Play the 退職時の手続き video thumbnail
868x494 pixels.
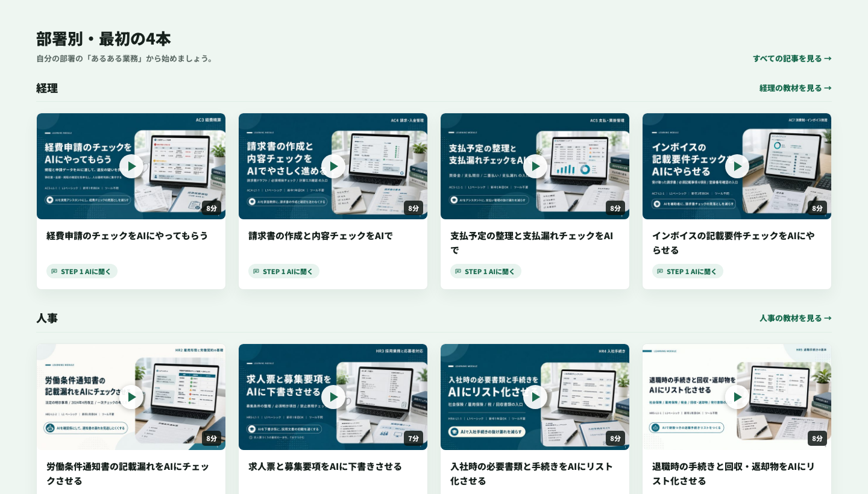[737, 397]
